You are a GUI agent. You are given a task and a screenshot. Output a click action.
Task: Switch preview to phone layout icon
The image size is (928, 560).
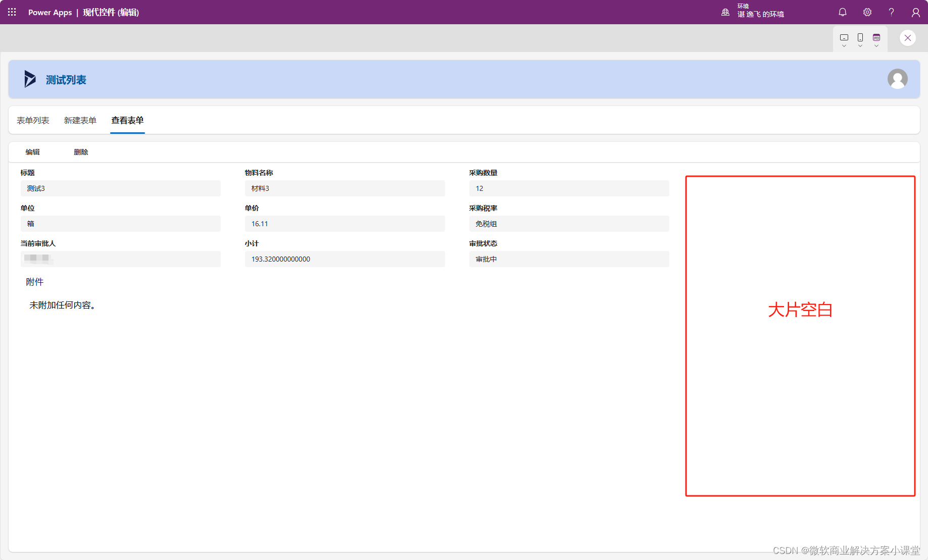(x=860, y=36)
